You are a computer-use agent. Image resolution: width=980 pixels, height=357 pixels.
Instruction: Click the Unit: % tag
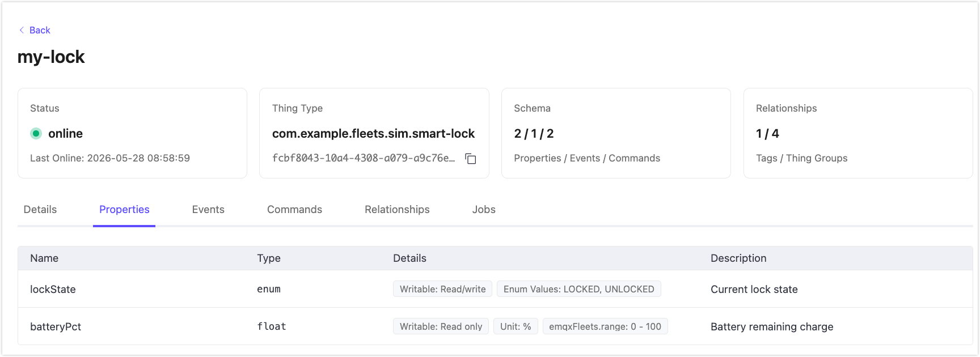(x=516, y=326)
